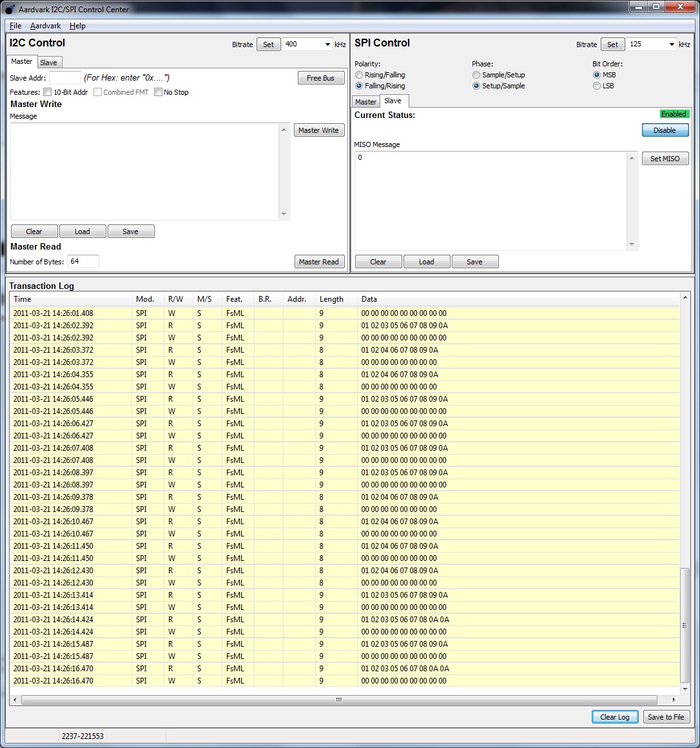The width and height of the screenshot is (700, 748).
Task: Click status bar text 2237-221553
Action: pyautogui.click(x=83, y=736)
